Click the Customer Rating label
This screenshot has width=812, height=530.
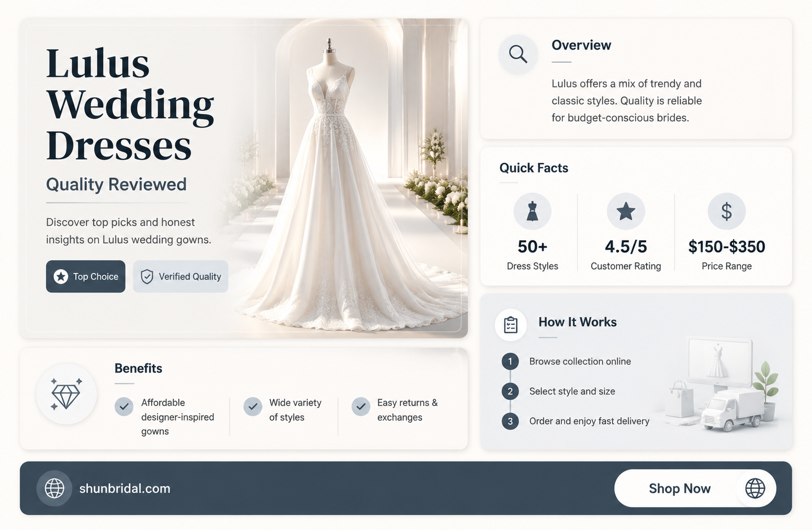point(626,266)
